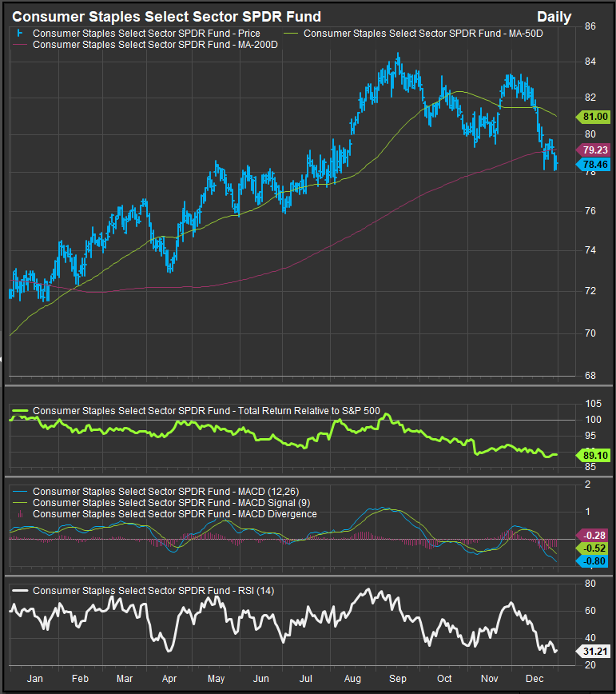The width and height of the screenshot is (616, 694).
Task: Click the magenta 79.23 value tag
Action: click(x=593, y=150)
